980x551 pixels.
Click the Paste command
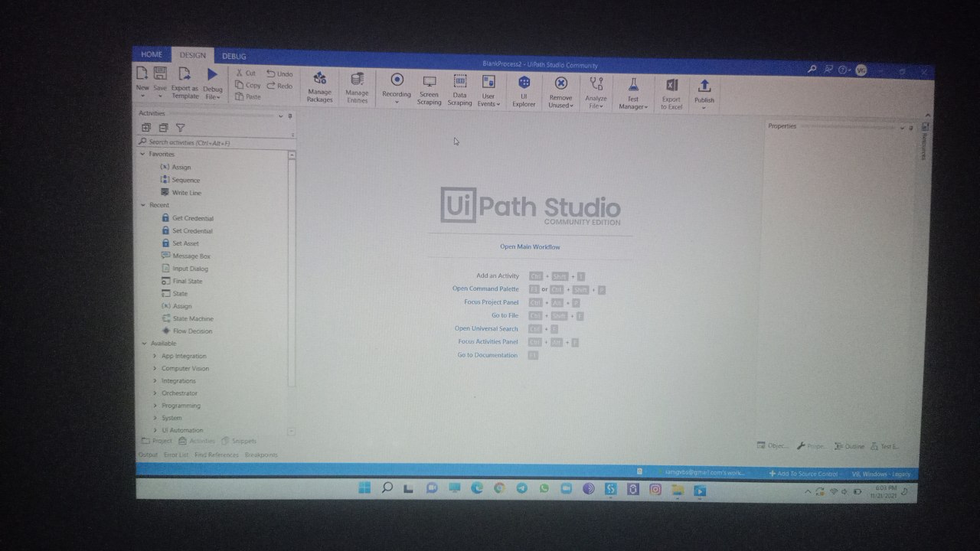coord(248,96)
